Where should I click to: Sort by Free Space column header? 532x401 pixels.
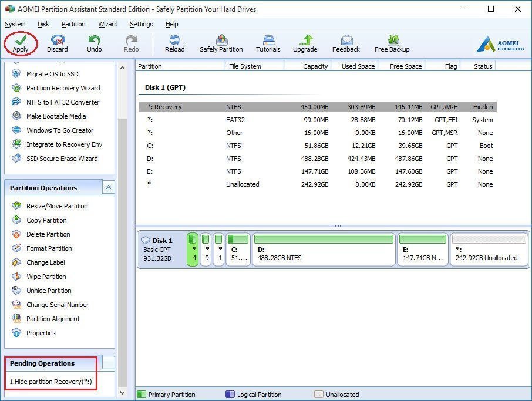click(x=402, y=66)
